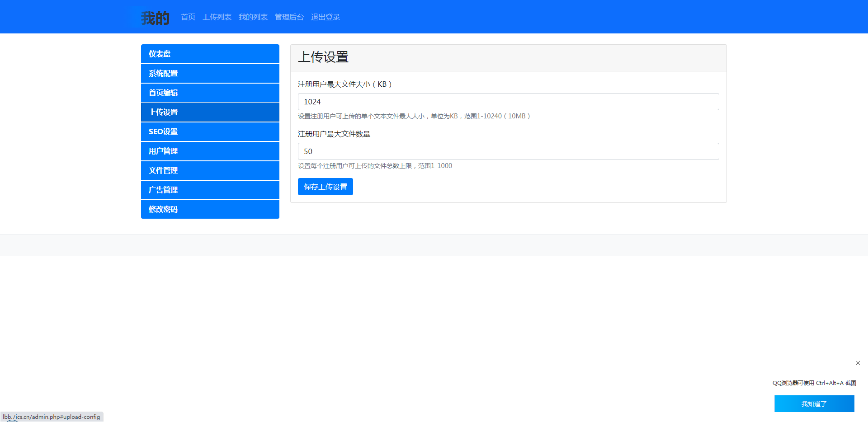Click the 我的 site logo
The width and height of the screenshot is (868, 422).
(155, 18)
